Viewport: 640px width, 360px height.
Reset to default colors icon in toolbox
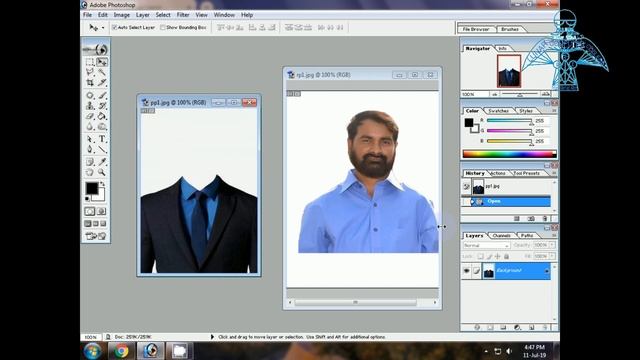(87, 199)
